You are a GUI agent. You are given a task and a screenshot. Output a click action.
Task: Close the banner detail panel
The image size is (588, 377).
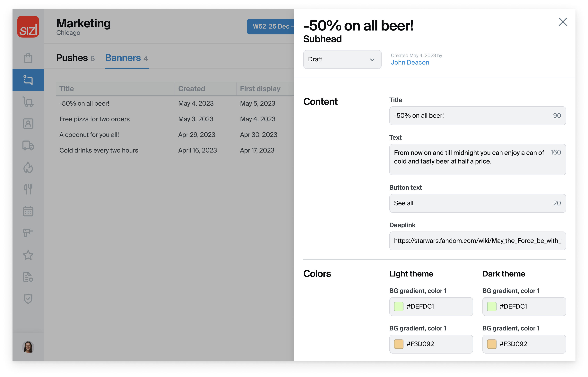563,22
